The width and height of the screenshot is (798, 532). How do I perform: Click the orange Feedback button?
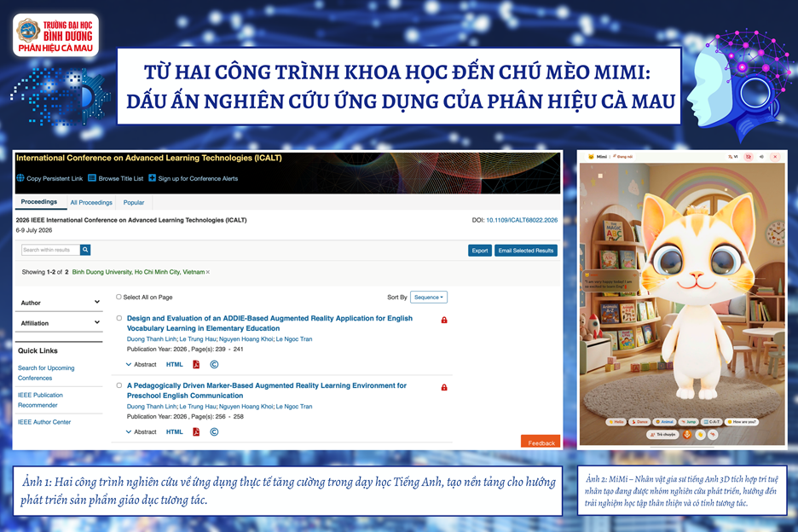click(541, 442)
